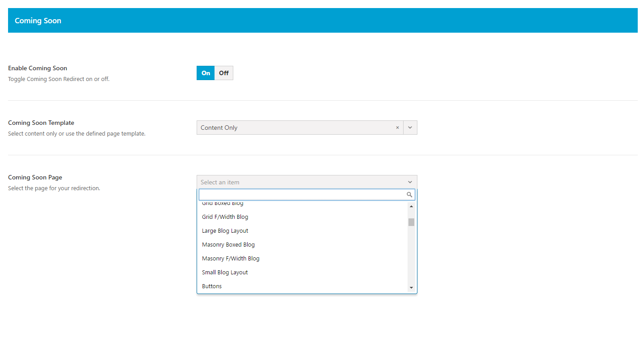This screenshot has height=341, width=644.
Task: Choose Grid F/Width Blog from list
Action: (225, 217)
